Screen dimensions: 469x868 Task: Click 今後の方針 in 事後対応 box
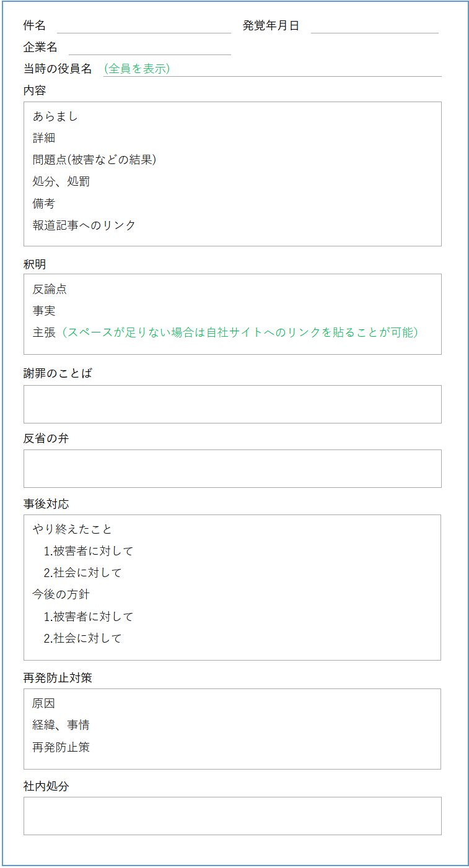pos(61,594)
